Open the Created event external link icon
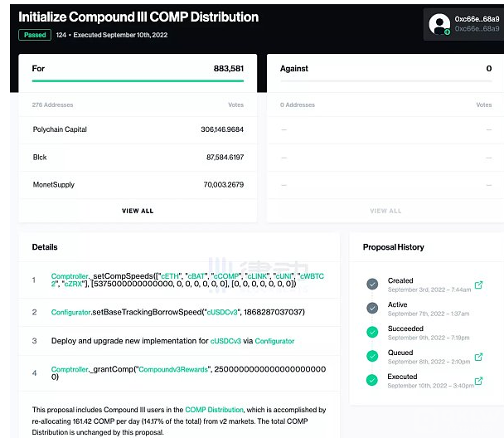Viewport: 504px width, 438px height. click(478, 285)
